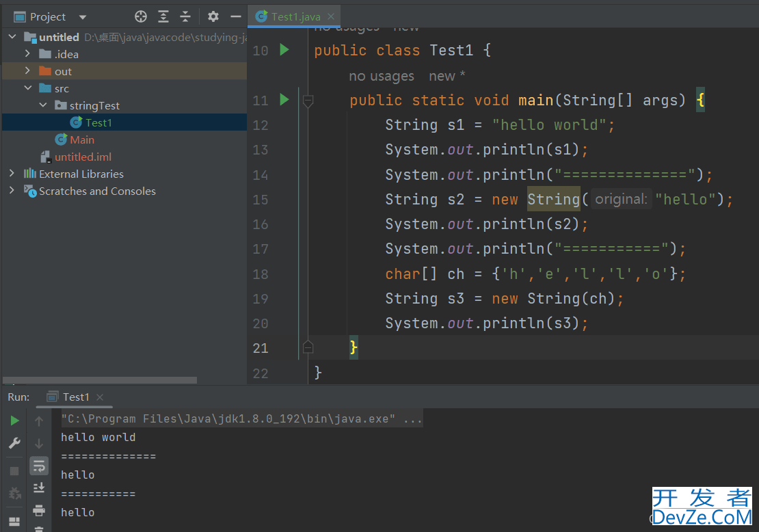Rerun Test1 with green play button
The image size is (759, 532).
point(14,421)
